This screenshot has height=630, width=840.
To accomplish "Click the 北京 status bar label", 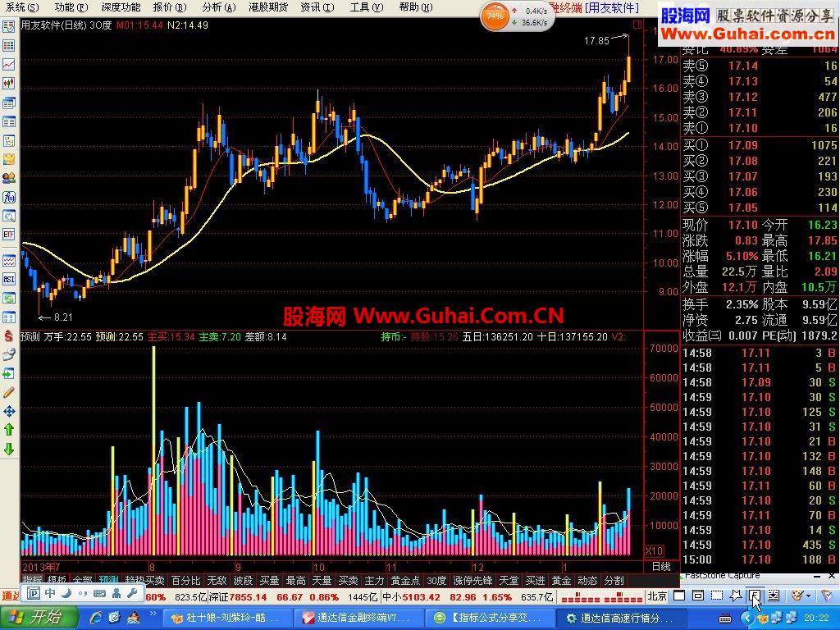I will pos(657,596).
